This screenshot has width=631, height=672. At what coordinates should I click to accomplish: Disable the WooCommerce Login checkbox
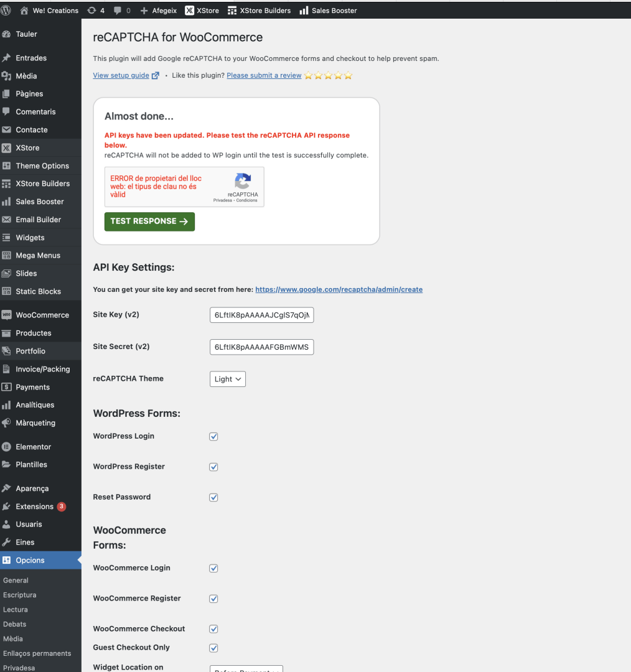(x=213, y=568)
